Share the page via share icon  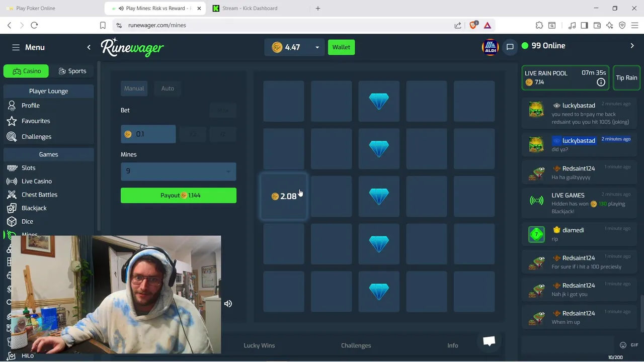[458, 25]
